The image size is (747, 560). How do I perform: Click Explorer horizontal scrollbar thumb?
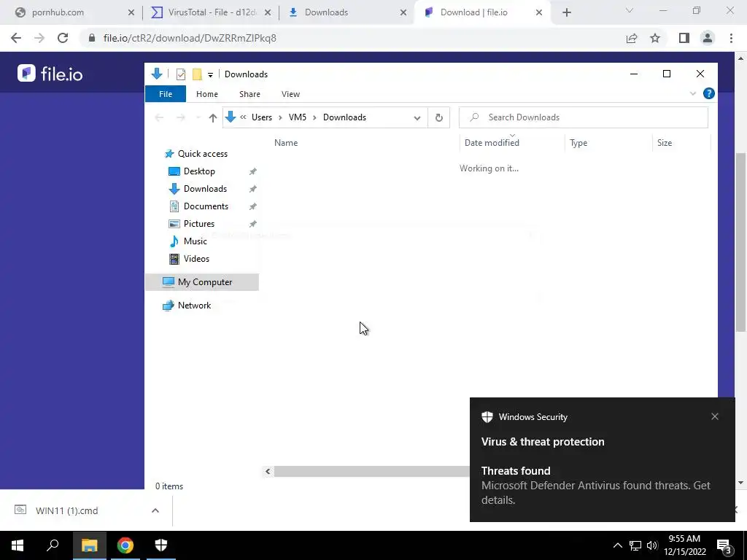pos(371,472)
